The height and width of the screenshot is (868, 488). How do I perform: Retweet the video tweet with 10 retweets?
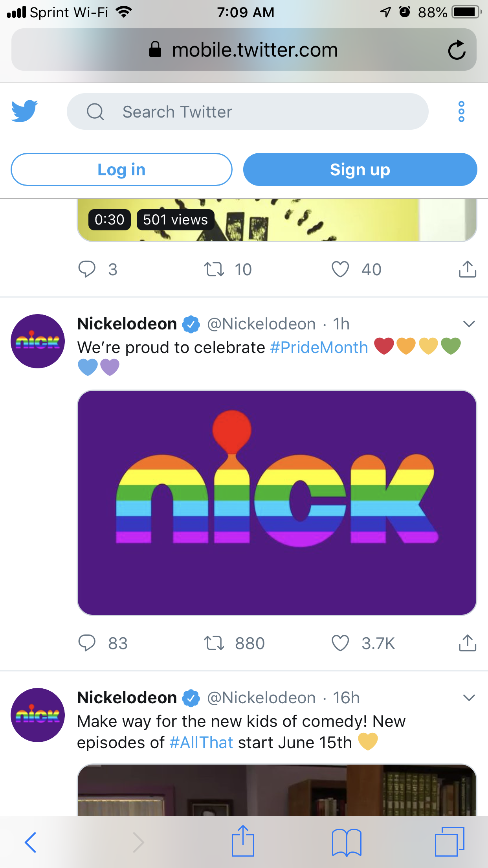[x=214, y=269]
